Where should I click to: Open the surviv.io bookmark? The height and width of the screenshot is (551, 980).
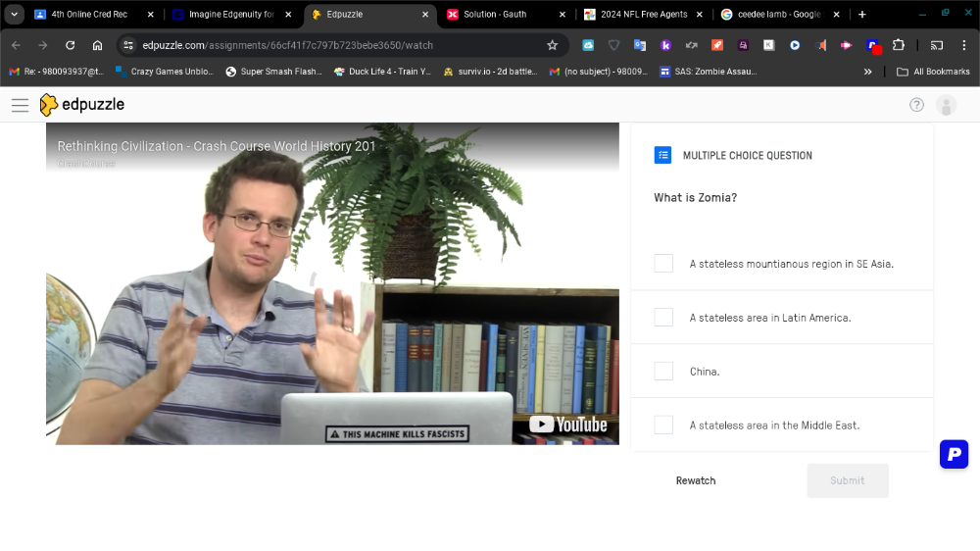[491, 72]
